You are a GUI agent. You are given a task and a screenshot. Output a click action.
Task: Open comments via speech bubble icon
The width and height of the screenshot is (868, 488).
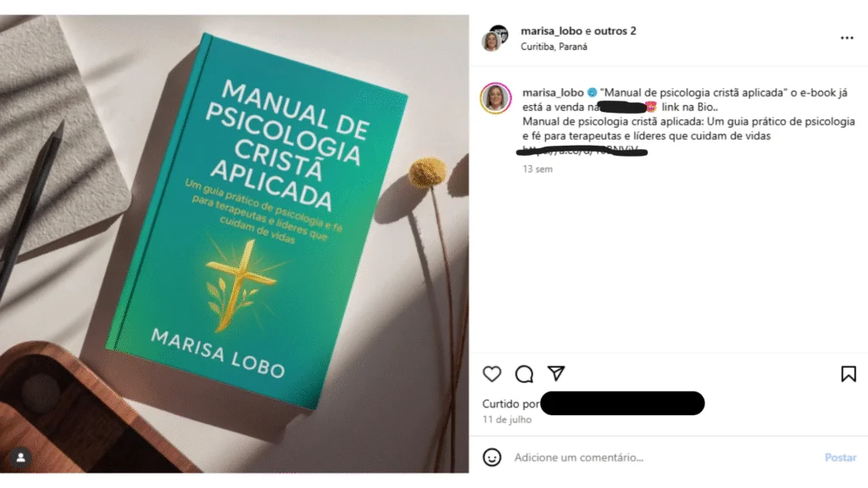coord(524,374)
